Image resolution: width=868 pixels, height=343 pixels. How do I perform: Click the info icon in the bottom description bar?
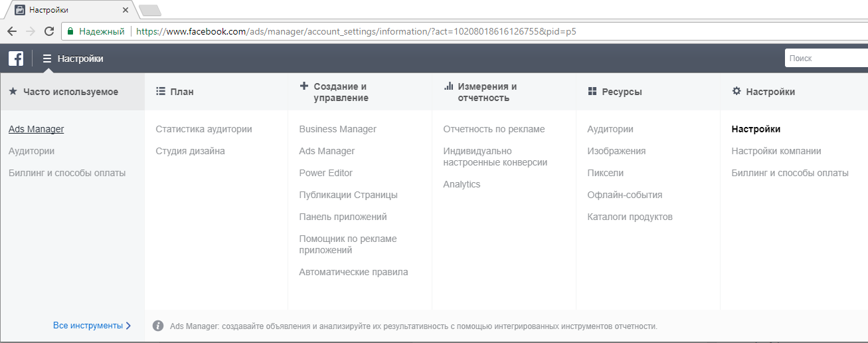coord(158,326)
